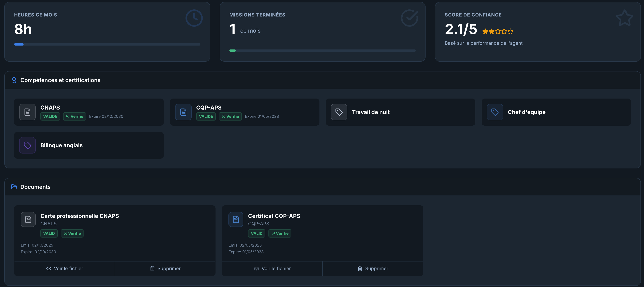This screenshot has width=644, height=287.
Task: Delete Carte professionnelle CNAPS with Supprimer
Action: click(x=165, y=269)
